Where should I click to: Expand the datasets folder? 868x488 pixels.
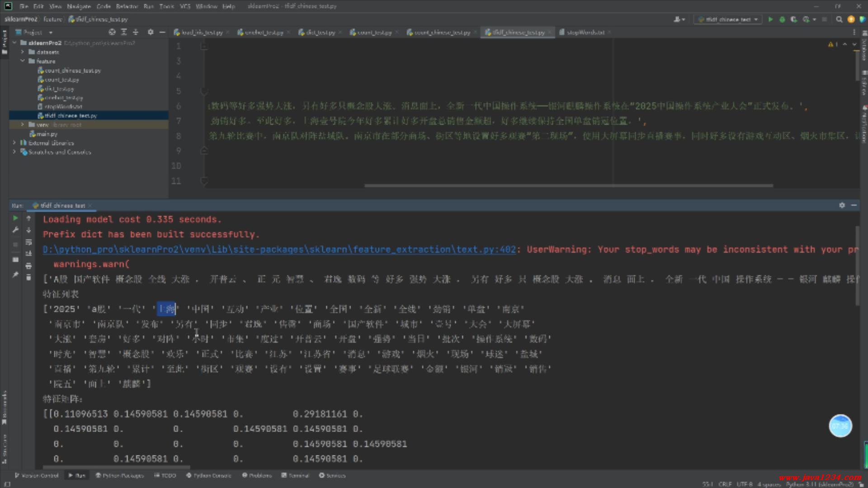point(23,52)
